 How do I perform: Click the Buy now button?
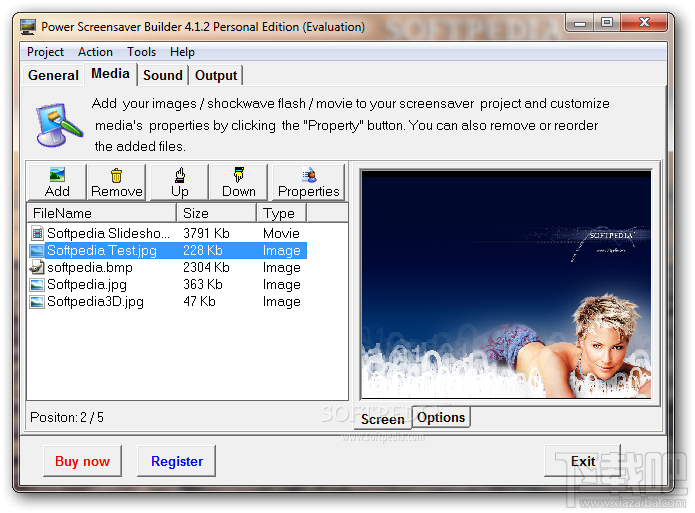pos(82,461)
